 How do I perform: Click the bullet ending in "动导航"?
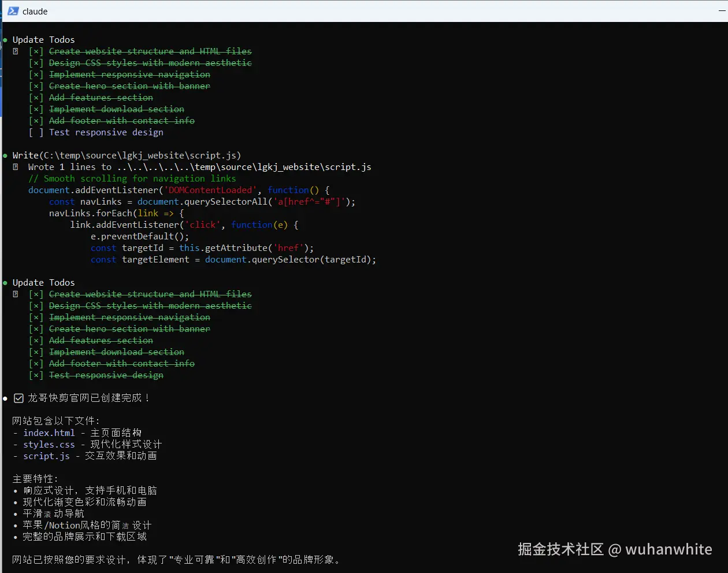click(54, 513)
